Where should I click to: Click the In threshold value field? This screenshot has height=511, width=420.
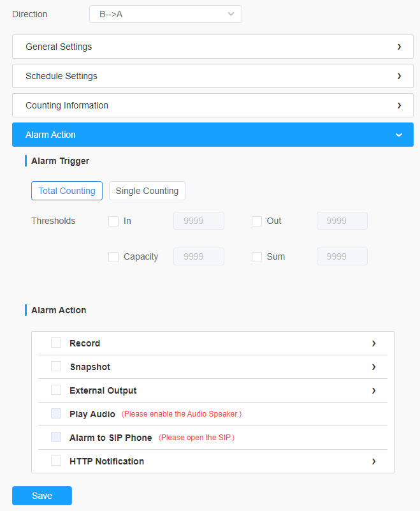(x=199, y=221)
